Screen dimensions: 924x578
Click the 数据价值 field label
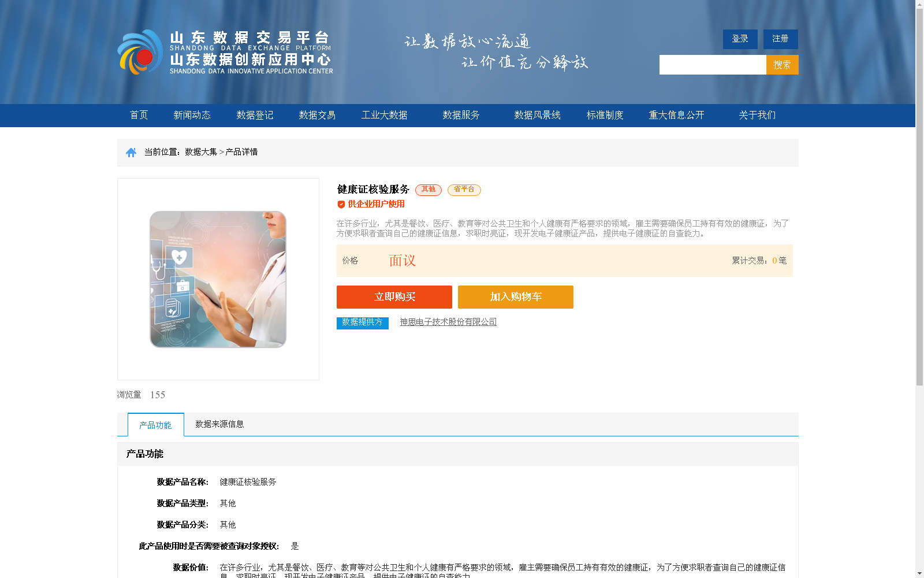tap(191, 568)
